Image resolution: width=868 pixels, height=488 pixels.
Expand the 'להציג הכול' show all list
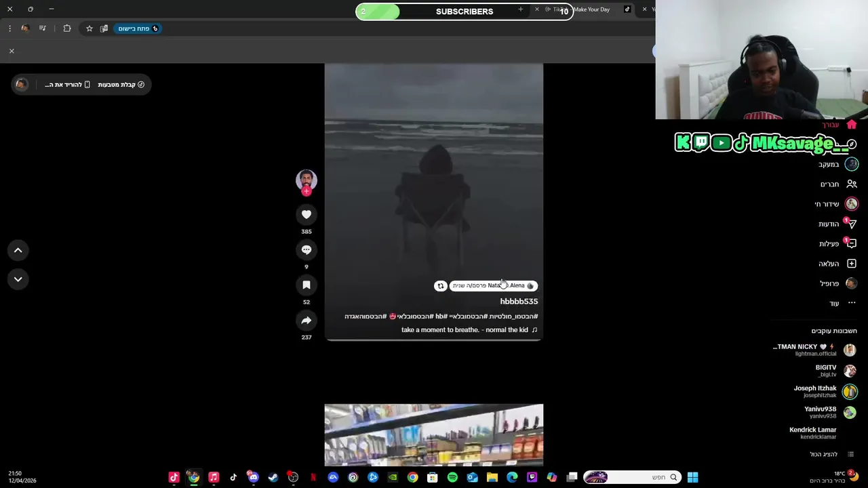[x=831, y=454]
